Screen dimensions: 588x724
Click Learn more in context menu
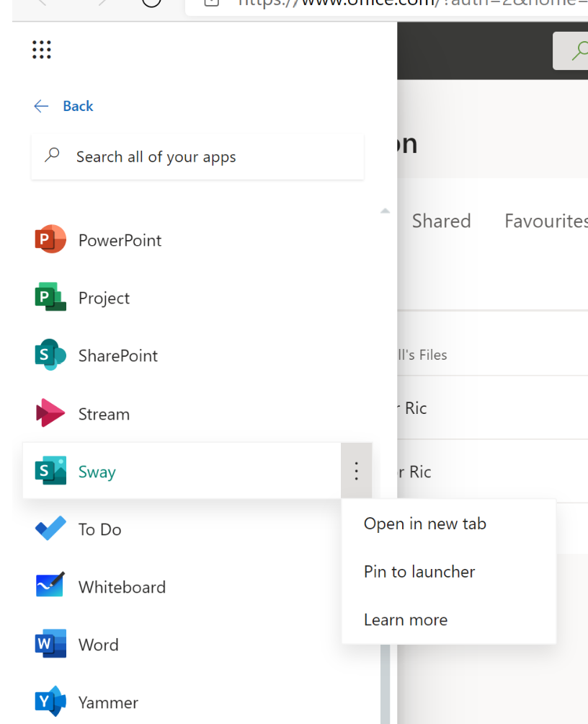click(406, 620)
